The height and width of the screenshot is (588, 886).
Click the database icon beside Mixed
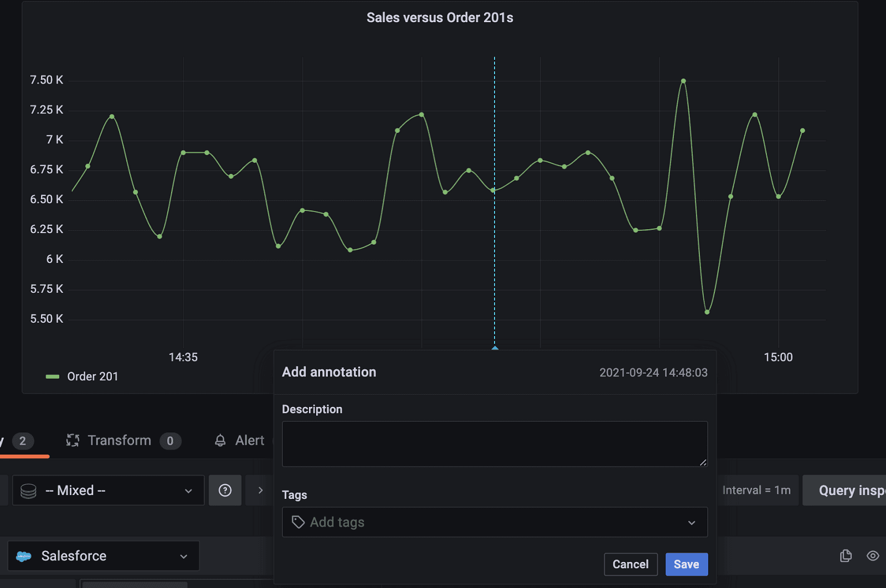tap(28, 491)
